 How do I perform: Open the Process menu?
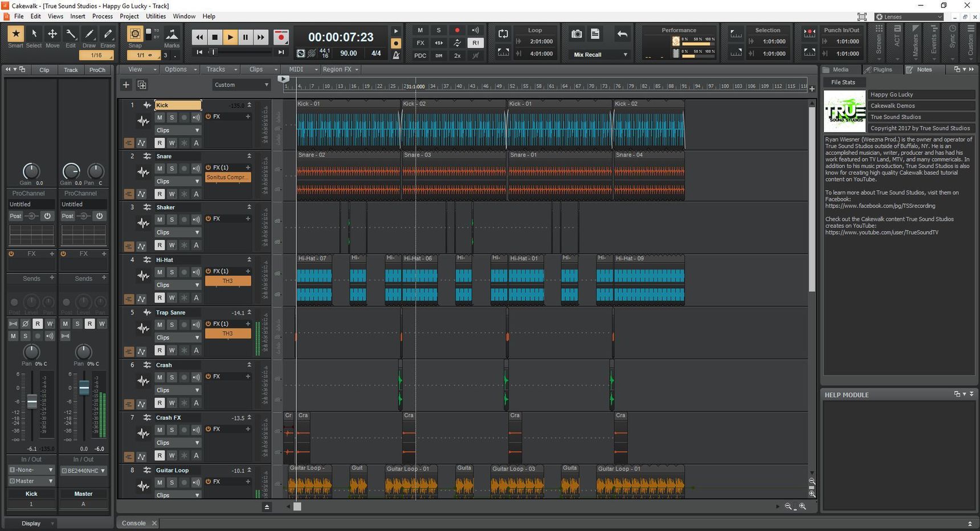(103, 16)
